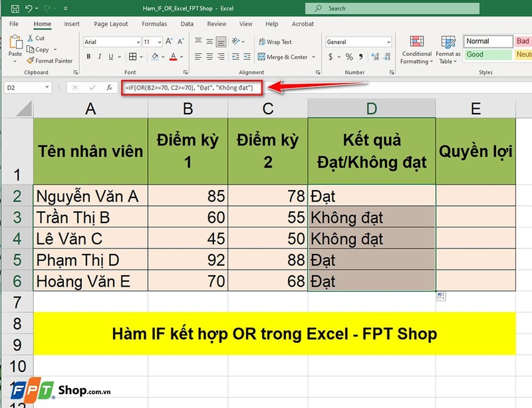The height and width of the screenshot is (408, 532).
Task: Select bottom align icon
Action: 221,42
